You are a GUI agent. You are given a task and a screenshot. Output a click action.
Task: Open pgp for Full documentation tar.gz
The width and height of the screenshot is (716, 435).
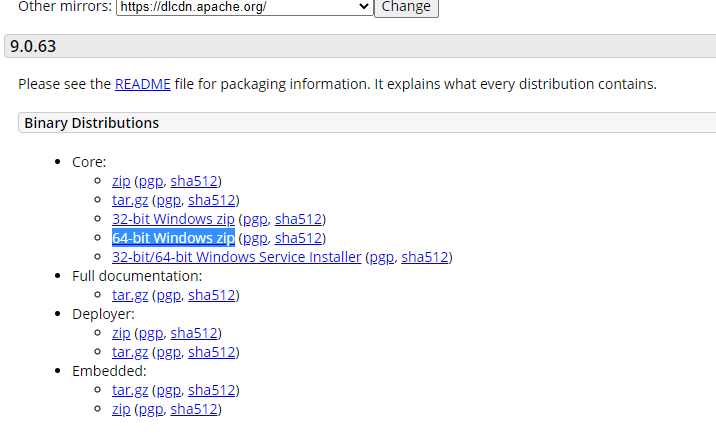point(168,295)
